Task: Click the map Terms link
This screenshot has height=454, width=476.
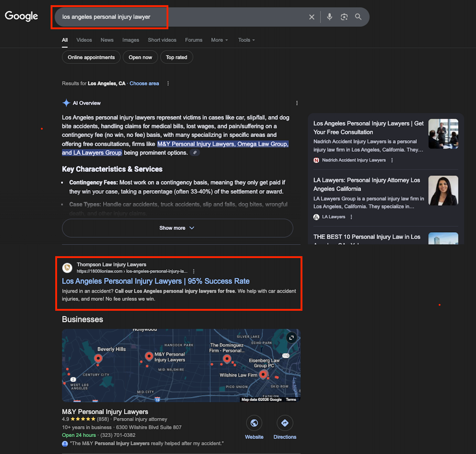Action: pos(291,400)
